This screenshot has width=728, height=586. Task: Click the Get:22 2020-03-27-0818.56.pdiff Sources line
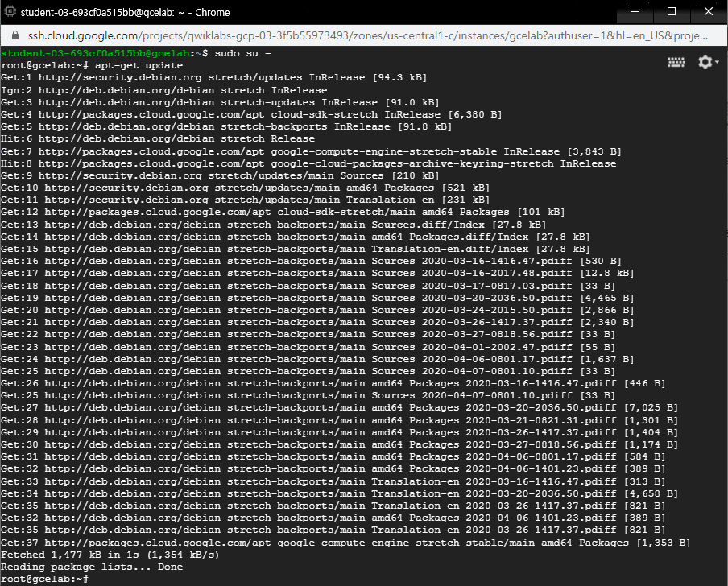pyautogui.click(x=308, y=334)
